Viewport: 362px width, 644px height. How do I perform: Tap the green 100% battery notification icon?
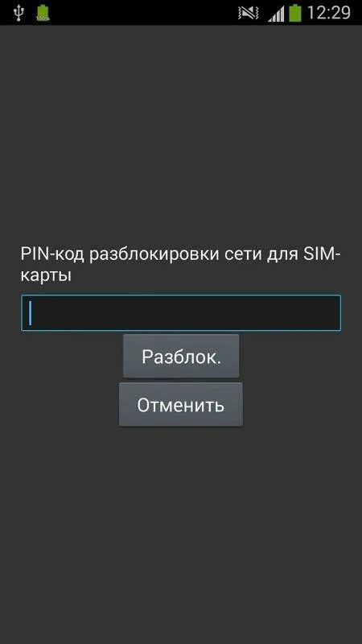click(43, 13)
